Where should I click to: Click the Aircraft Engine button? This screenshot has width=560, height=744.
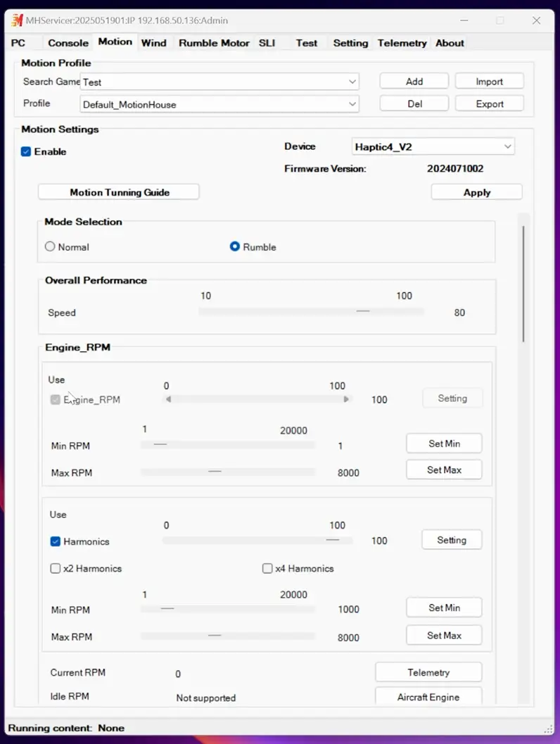coord(428,697)
